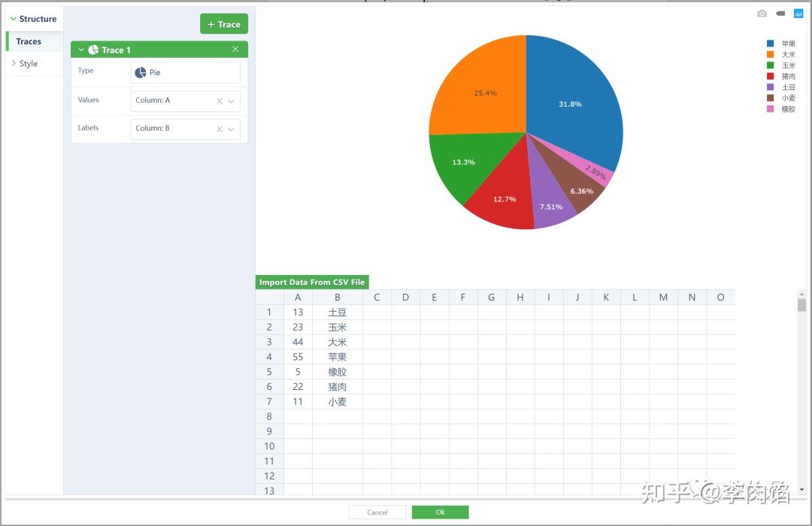
Task: Click the camera snapshot icon above the chart
Action: (x=761, y=14)
